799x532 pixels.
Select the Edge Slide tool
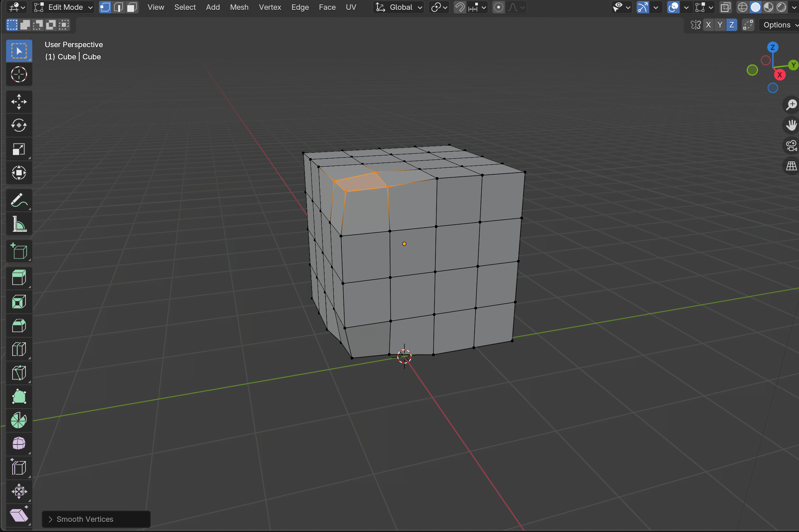click(x=19, y=468)
